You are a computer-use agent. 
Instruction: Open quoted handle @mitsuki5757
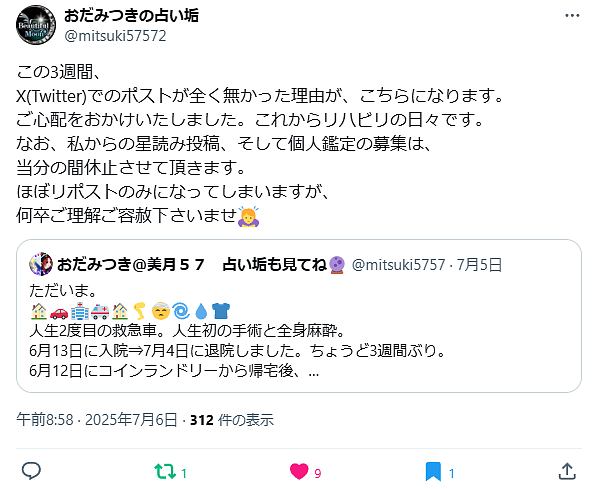point(398,265)
